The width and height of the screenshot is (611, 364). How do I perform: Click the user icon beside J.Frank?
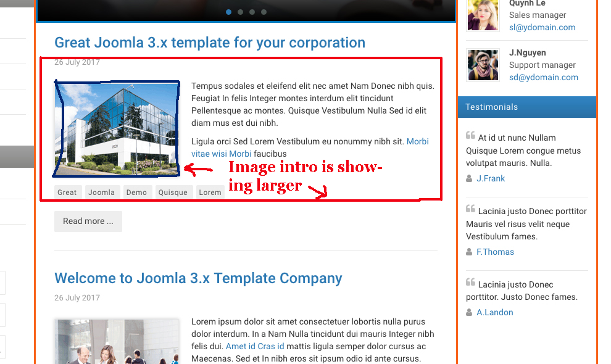click(x=469, y=178)
